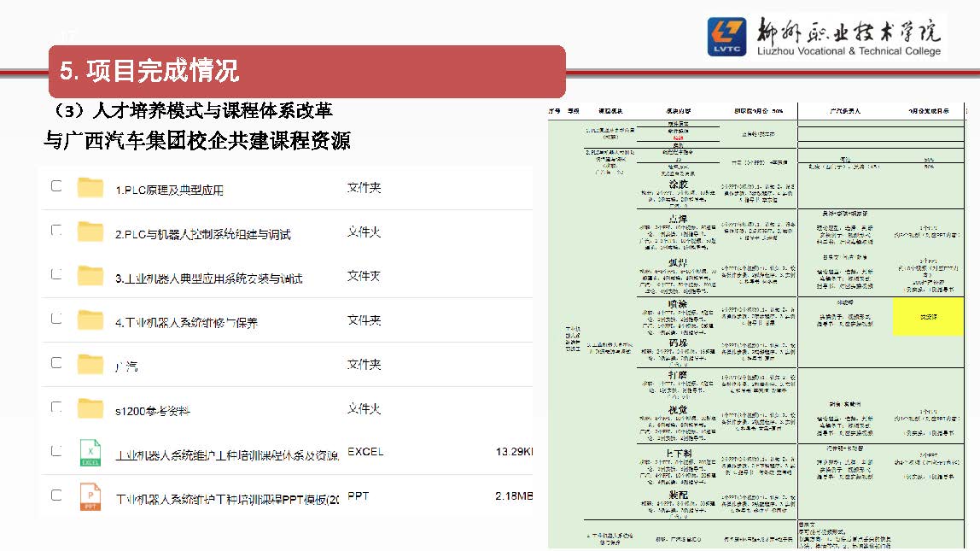Open the s1200参考资料 folder icon
Screen dimensions: 980x551
(x=90, y=408)
